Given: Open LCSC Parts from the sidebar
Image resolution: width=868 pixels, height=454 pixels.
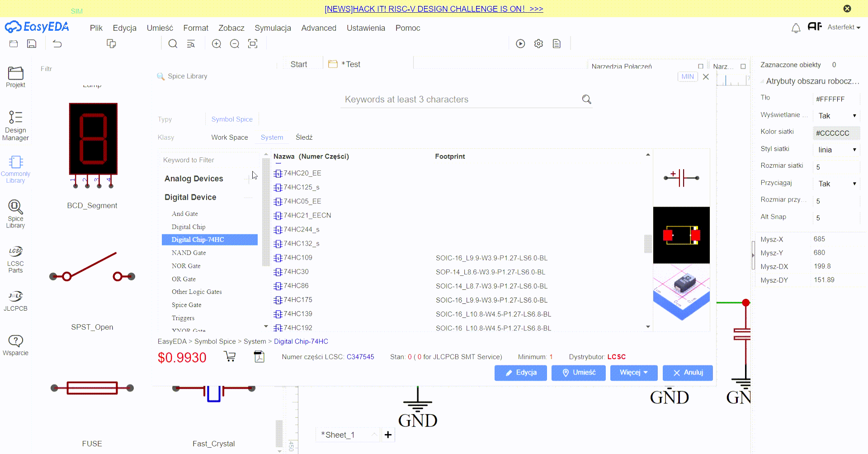Looking at the screenshot, I should pos(15,260).
